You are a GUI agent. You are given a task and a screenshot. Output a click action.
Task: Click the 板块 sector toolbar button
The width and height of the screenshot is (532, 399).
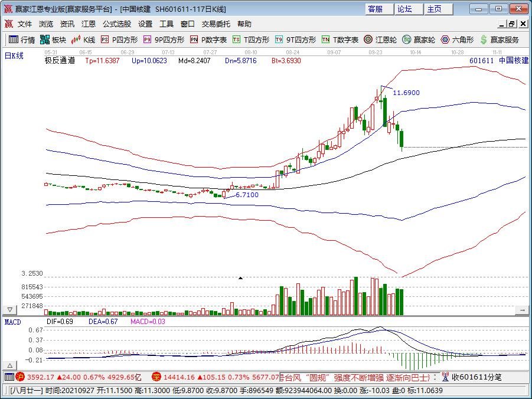click(53, 40)
